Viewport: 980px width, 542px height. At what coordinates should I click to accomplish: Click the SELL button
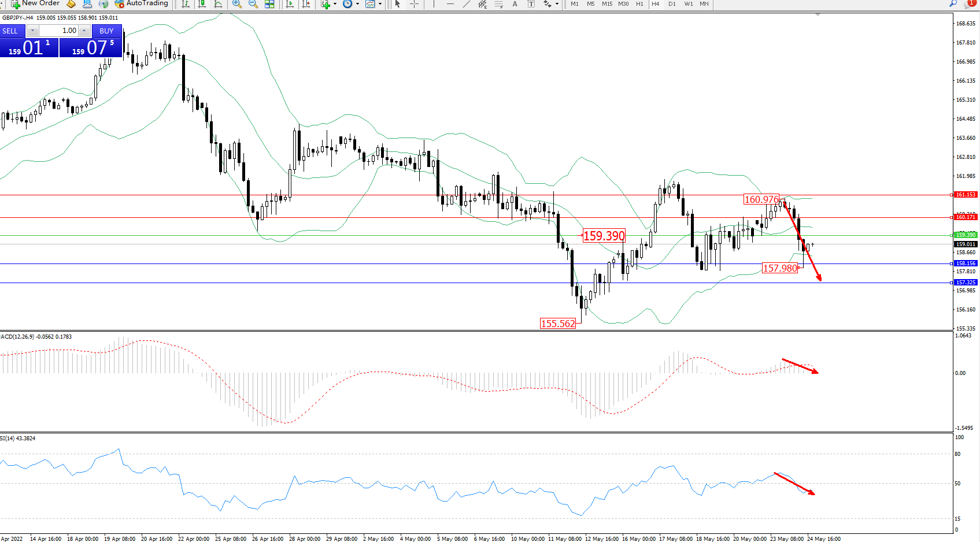tap(10, 31)
